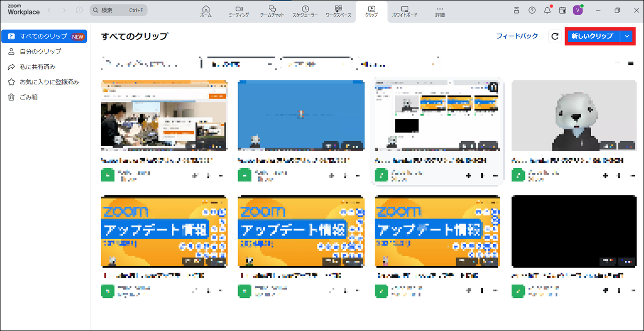Select the クリップ tab
This screenshot has height=331, width=644.
coord(371,11)
